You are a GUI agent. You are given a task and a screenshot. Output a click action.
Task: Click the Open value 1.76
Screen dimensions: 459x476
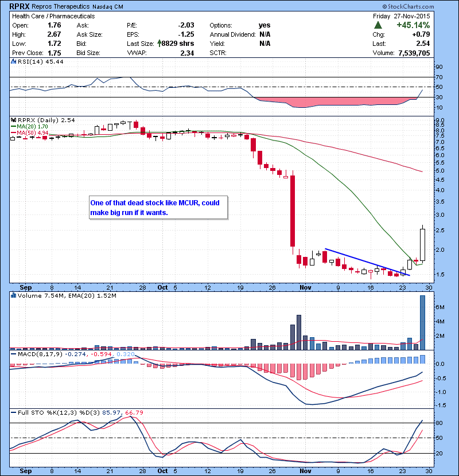55,25
